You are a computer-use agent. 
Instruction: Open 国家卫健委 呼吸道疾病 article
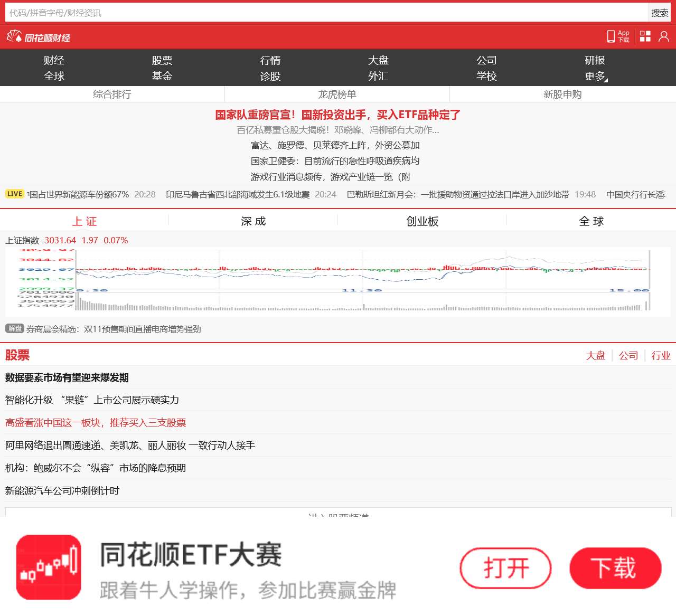tap(335, 161)
